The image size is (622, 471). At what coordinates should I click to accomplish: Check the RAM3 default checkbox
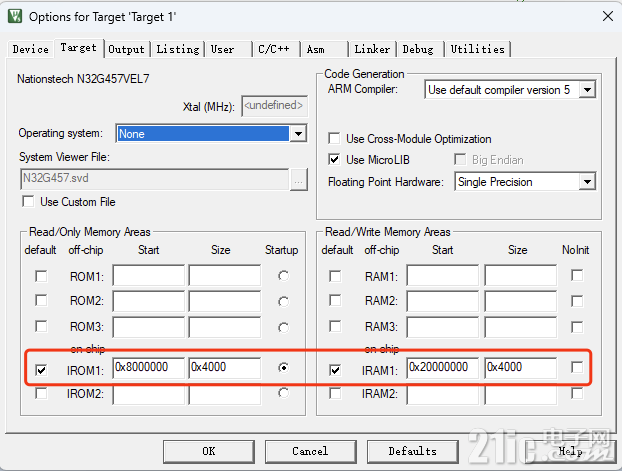[x=335, y=327]
